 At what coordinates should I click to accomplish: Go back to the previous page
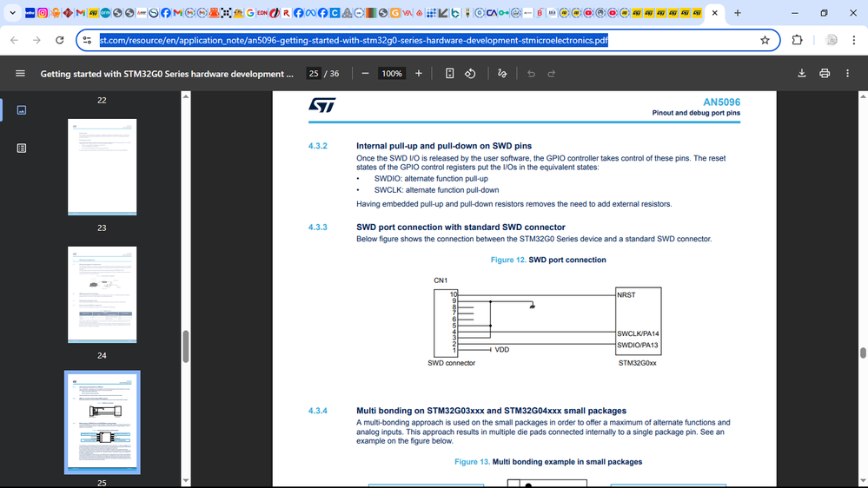15,40
